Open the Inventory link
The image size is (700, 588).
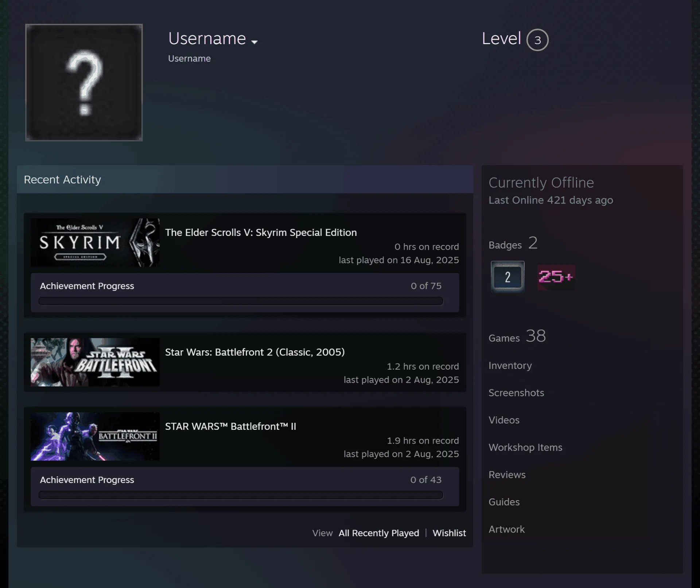510,366
